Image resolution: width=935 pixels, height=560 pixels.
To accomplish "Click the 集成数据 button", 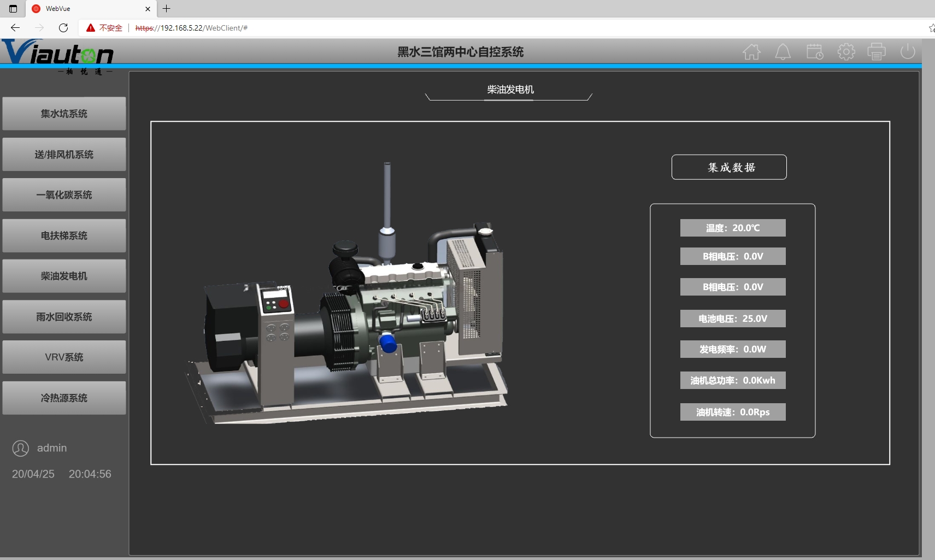I will [728, 167].
